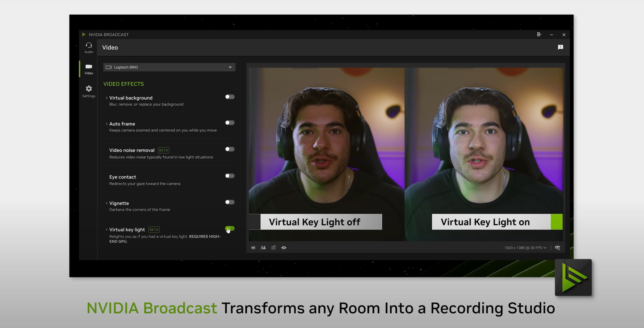Image resolution: width=644 pixels, height=328 pixels.
Task: Open the Logitech BRIO camera dropdown
Action: (x=169, y=67)
